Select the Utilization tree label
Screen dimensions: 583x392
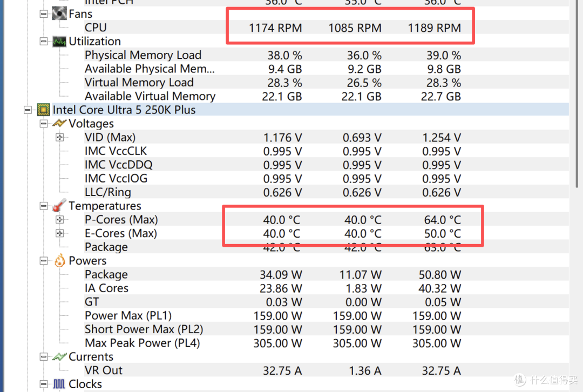click(x=95, y=41)
